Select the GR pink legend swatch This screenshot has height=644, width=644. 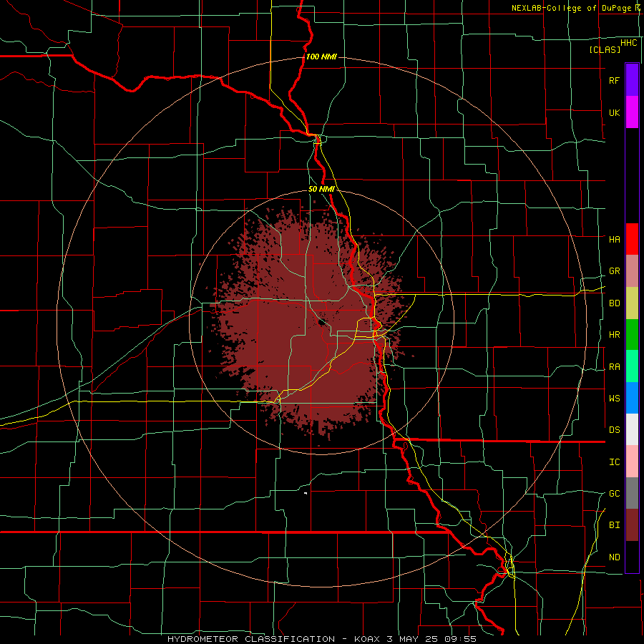[x=632, y=271]
